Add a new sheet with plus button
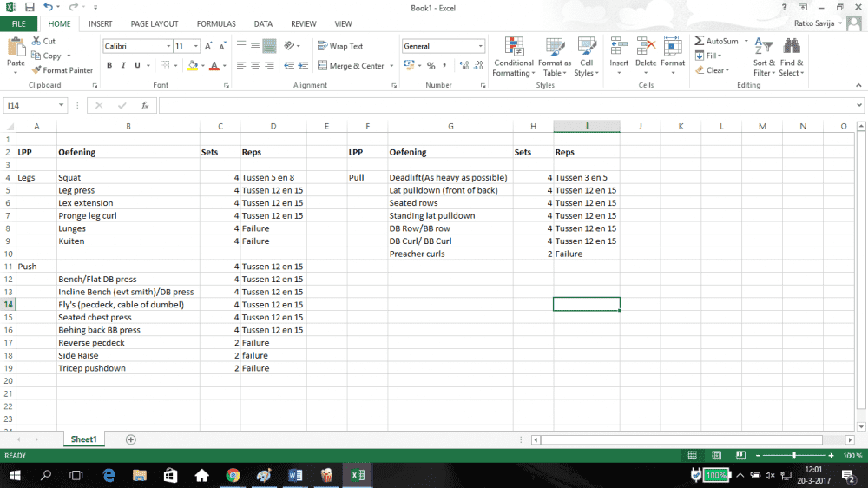The width and height of the screenshot is (868, 488). coord(131,439)
